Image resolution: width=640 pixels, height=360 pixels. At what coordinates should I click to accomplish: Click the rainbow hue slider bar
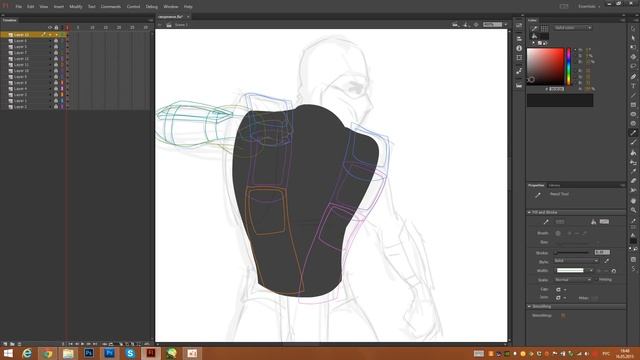pos(569,67)
